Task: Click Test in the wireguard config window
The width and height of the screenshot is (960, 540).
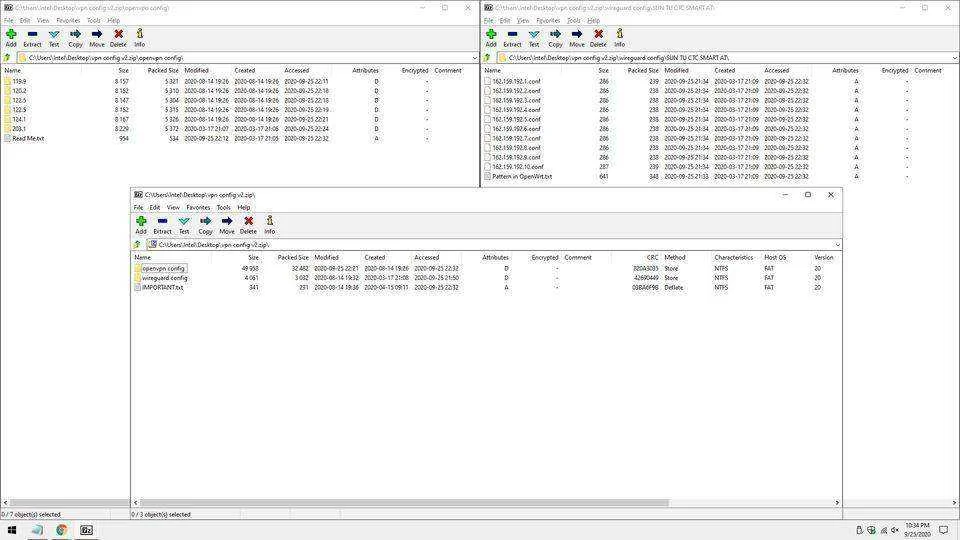Action: 534,37
